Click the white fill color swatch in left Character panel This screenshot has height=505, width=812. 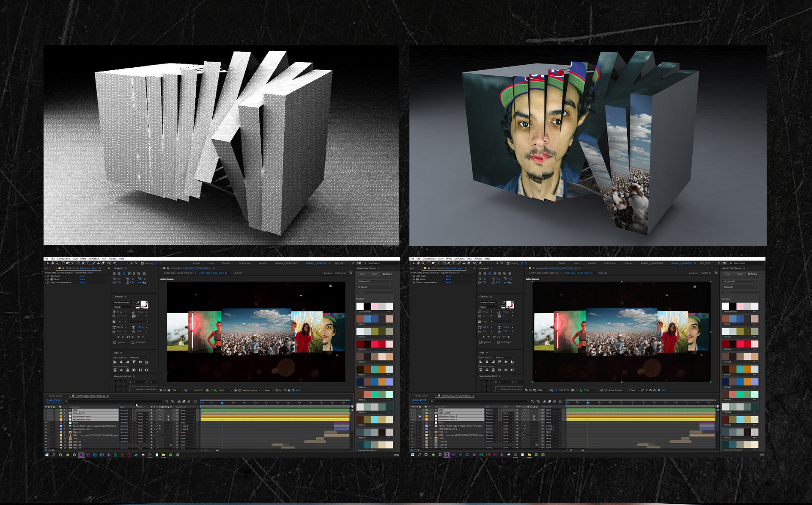coord(143,303)
